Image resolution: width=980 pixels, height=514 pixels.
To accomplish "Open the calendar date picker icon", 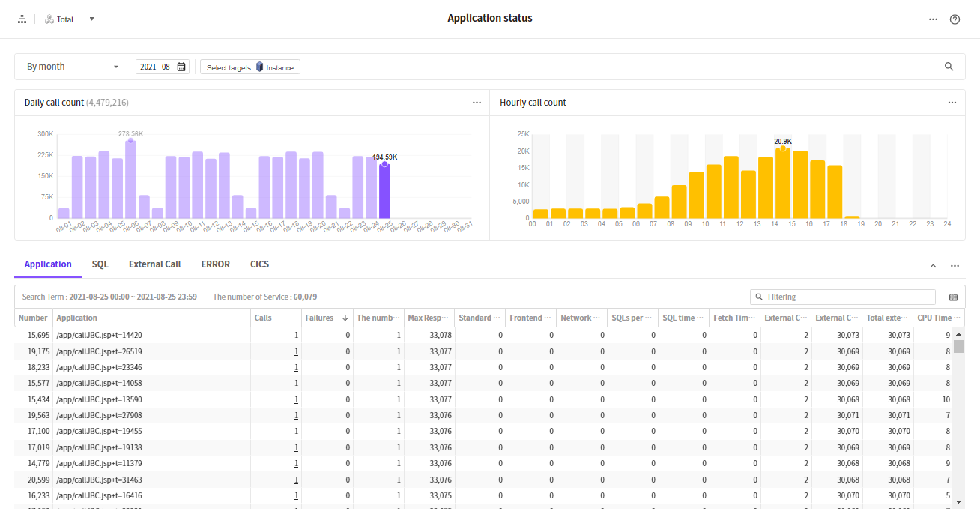I will click(x=181, y=67).
